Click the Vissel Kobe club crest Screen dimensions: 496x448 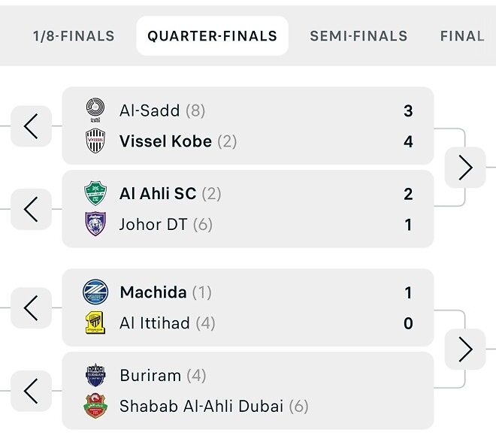pos(95,141)
